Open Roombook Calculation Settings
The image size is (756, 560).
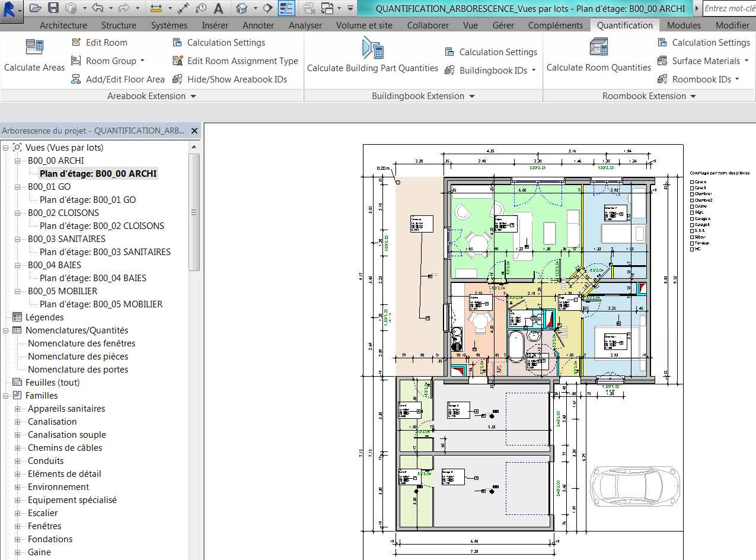tap(704, 43)
